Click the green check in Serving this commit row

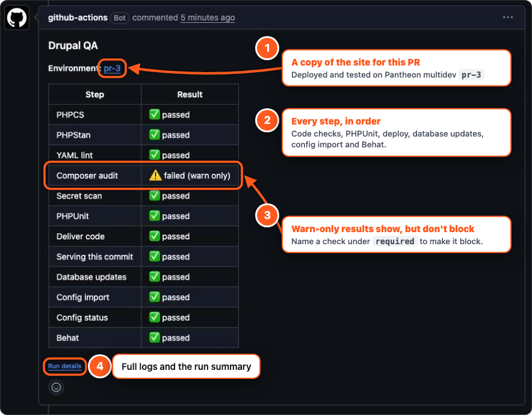coord(155,257)
